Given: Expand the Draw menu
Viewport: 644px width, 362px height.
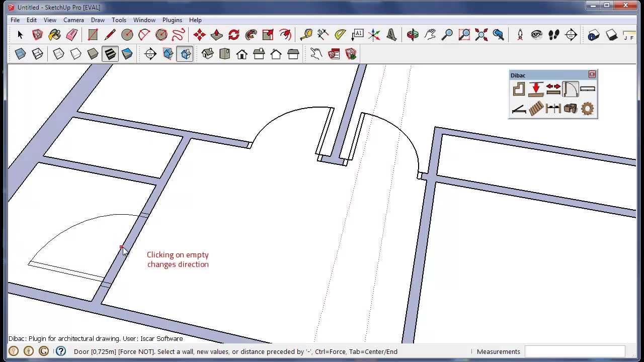Looking at the screenshot, I should coord(98,20).
